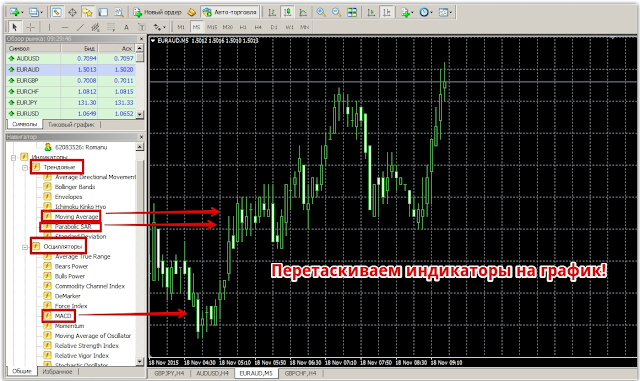Viewport: 640px width, 381px height.
Task: Select the Equidistant Channel tool
Action: point(96,27)
